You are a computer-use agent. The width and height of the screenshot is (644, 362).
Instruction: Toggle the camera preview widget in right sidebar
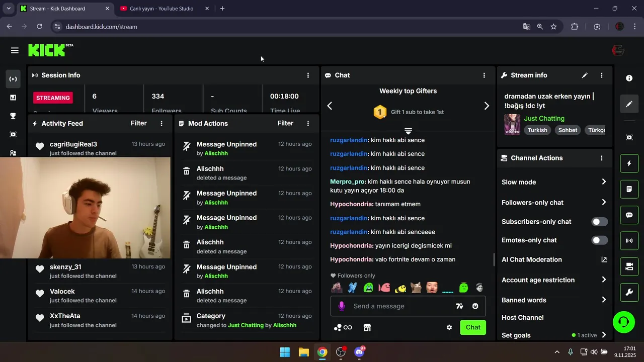pyautogui.click(x=629, y=266)
